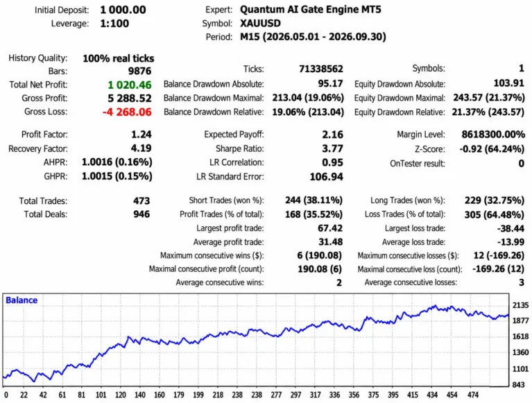
Task: Click the average loss trade value -13.99
Action: coord(510,242)
